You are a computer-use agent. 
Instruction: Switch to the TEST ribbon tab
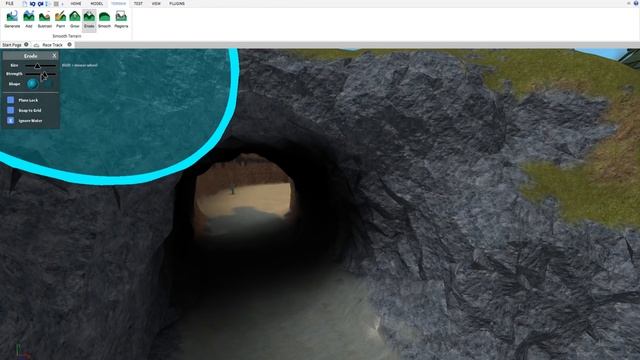point(138,4)
